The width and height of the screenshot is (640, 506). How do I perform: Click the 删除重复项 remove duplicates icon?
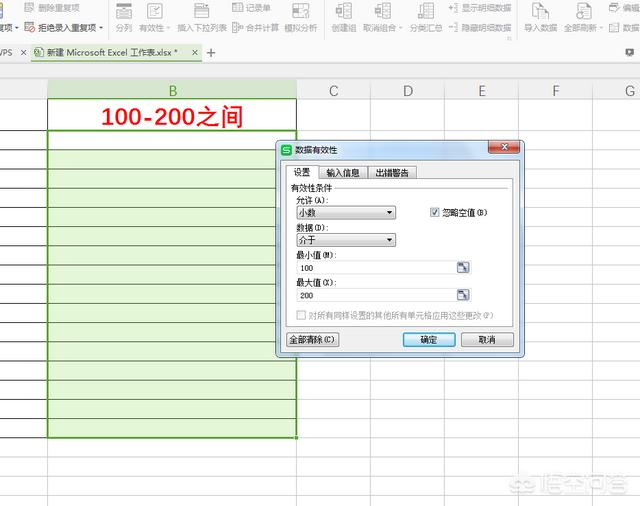[29, 7]
